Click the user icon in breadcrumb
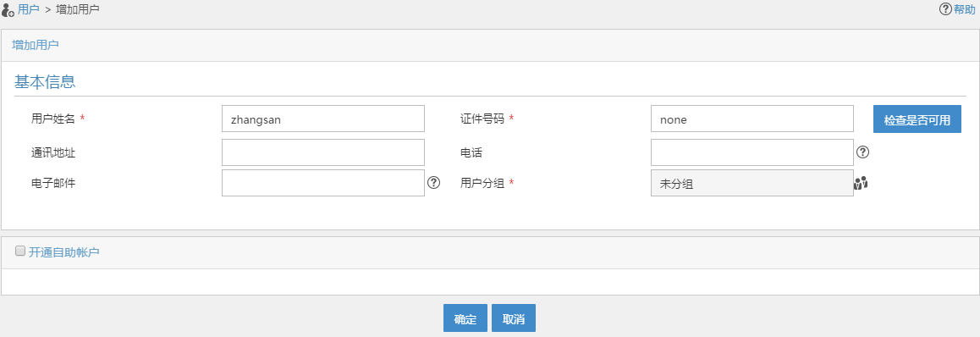980x337 pixels. tap(8, 9)
